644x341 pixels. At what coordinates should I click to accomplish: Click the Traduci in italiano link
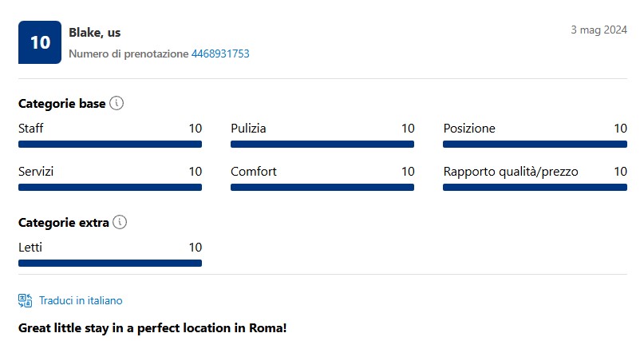pos(81,301)
